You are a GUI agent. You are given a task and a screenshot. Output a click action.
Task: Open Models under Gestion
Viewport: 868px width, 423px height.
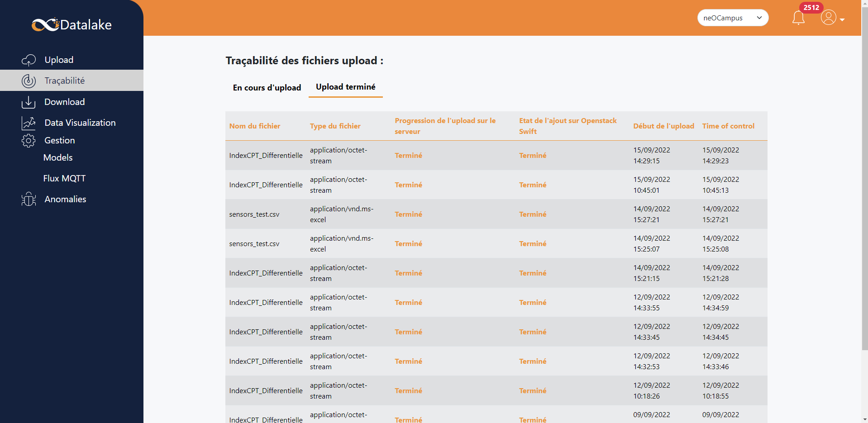[x=58, y=157]
